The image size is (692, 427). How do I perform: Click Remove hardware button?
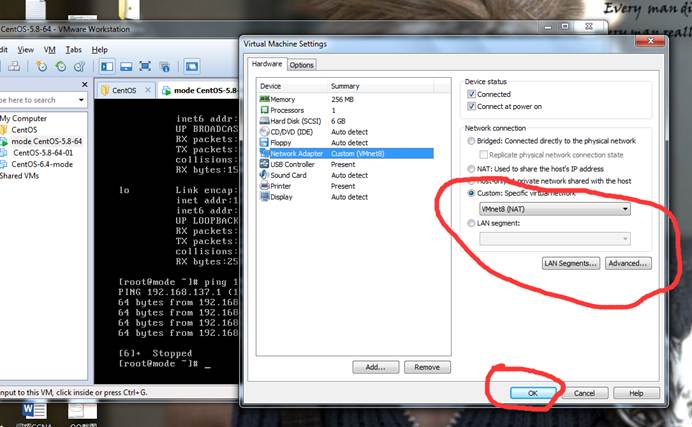coord(427,367)
